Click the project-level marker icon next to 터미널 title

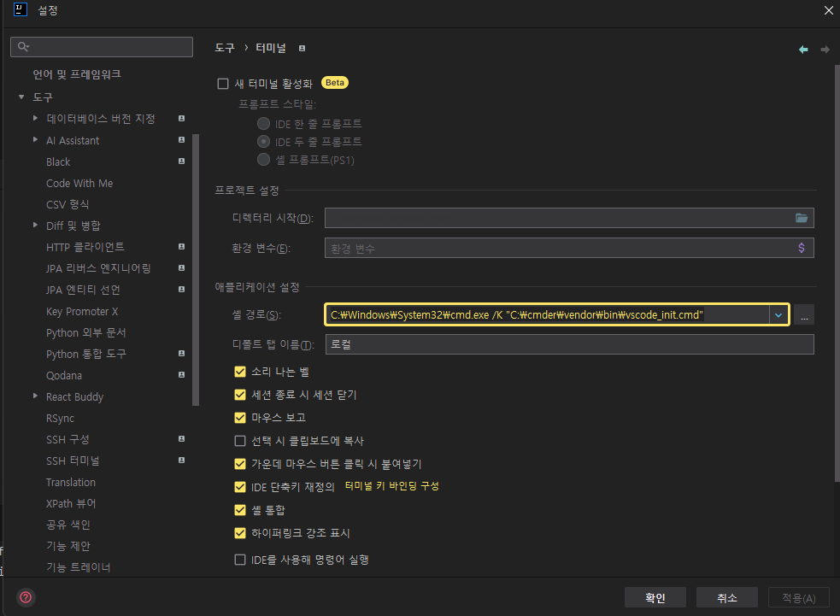tap(302, 49)
